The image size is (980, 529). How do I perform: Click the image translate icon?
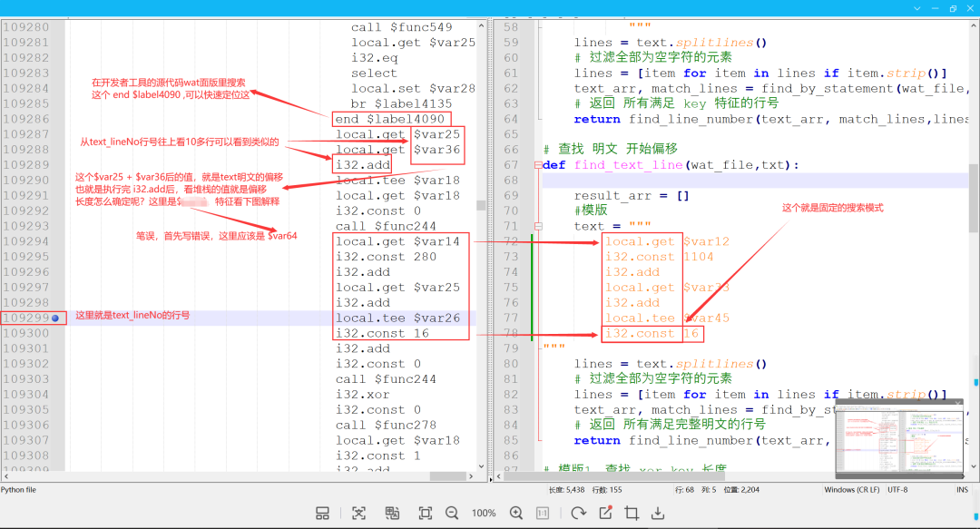(392, 514)
